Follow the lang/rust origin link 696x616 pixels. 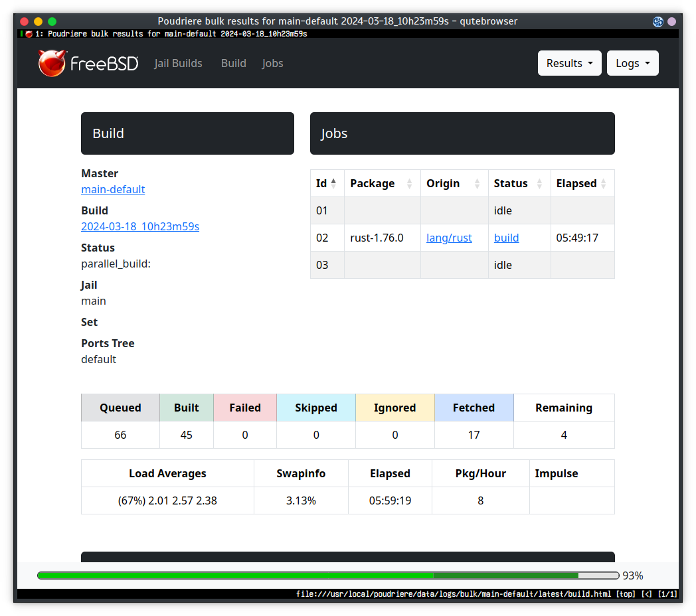449,238
